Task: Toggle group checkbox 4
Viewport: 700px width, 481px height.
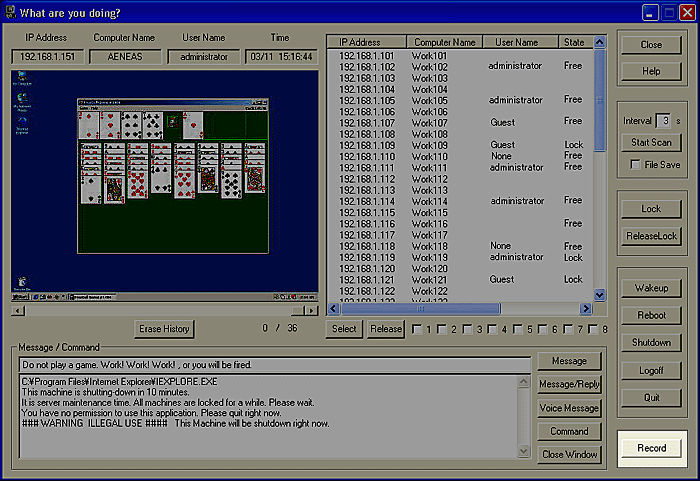Action: (492, 329)
